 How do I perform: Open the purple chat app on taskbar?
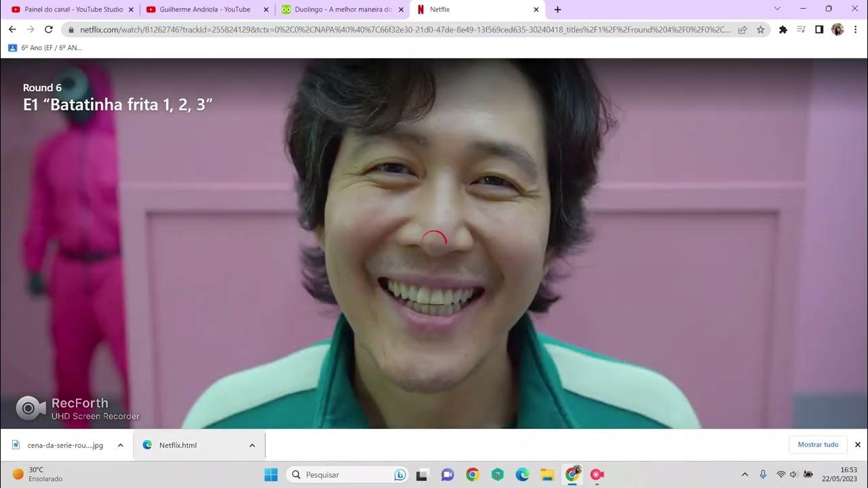tap(447, 474)
